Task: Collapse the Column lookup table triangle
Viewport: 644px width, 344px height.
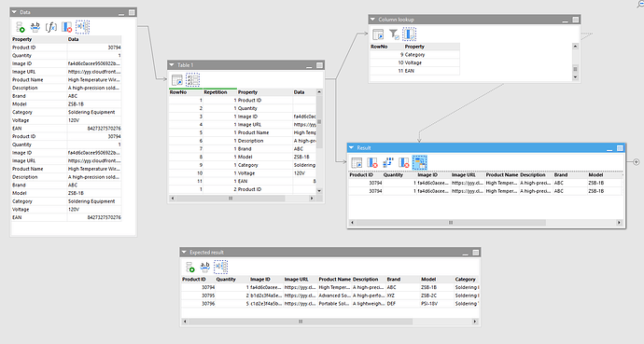Action: click(x=373, y=20)
